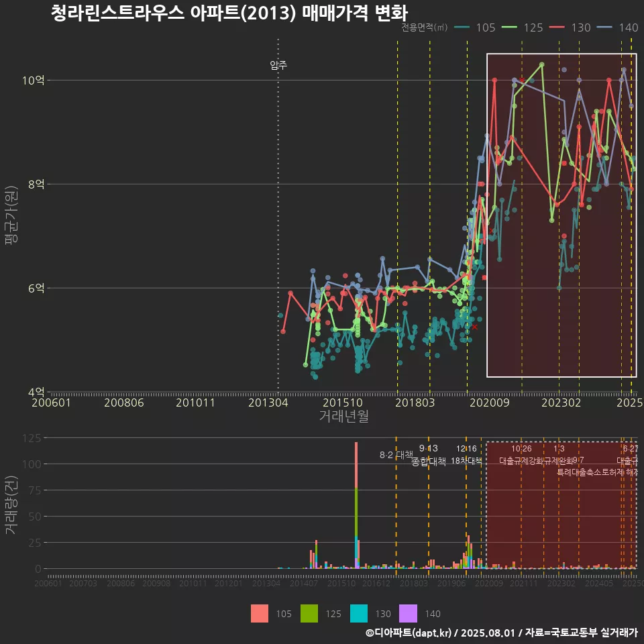Click the 201510 x-axis label of the price chart
This screenshot has height=644, width=644.
coord(343,402)
